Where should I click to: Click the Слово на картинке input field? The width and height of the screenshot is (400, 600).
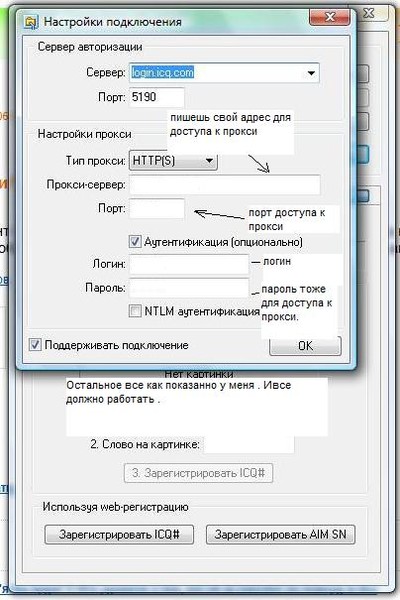click(249, 445)
